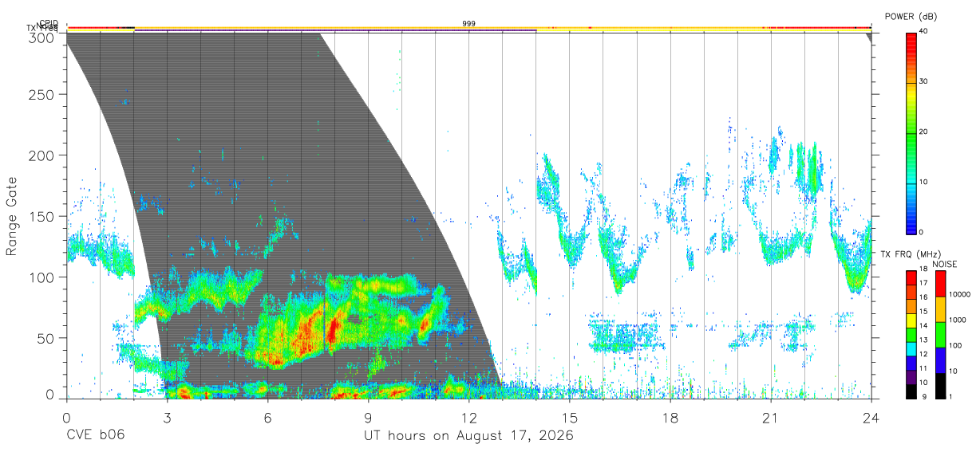
Task: Click the 9 tick on UT hours axis
Action: [368, 417]
